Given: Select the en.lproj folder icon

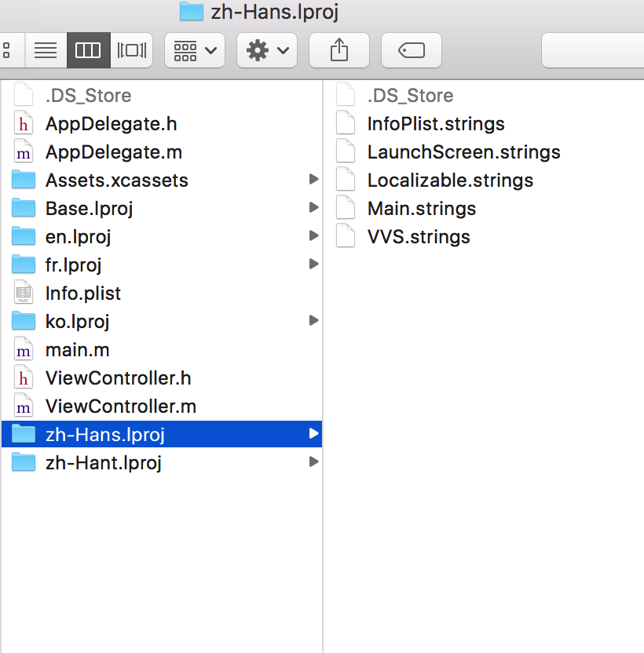Looking at the screenshot, I should (24, 236).
